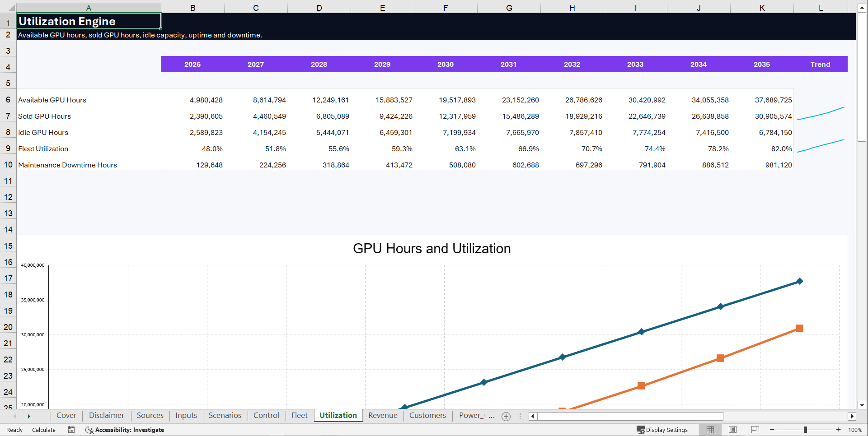Select the Utilization Engine title cell
868x436 pixels.
(89, 21)
